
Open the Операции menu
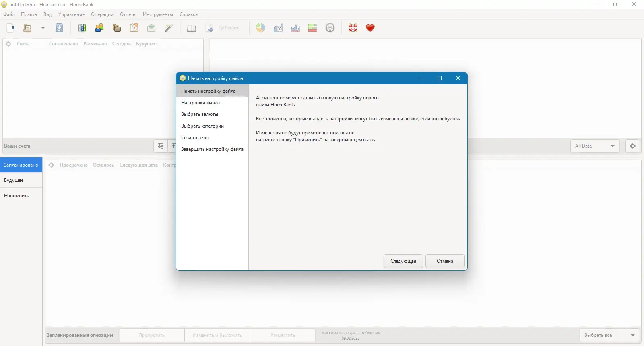coord(102,14)
